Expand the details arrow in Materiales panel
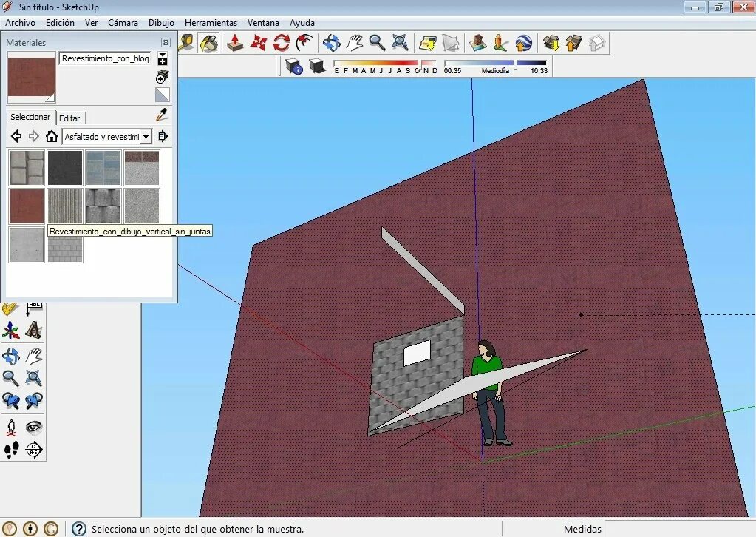This screenshot has height=537, width=756. 163,137
